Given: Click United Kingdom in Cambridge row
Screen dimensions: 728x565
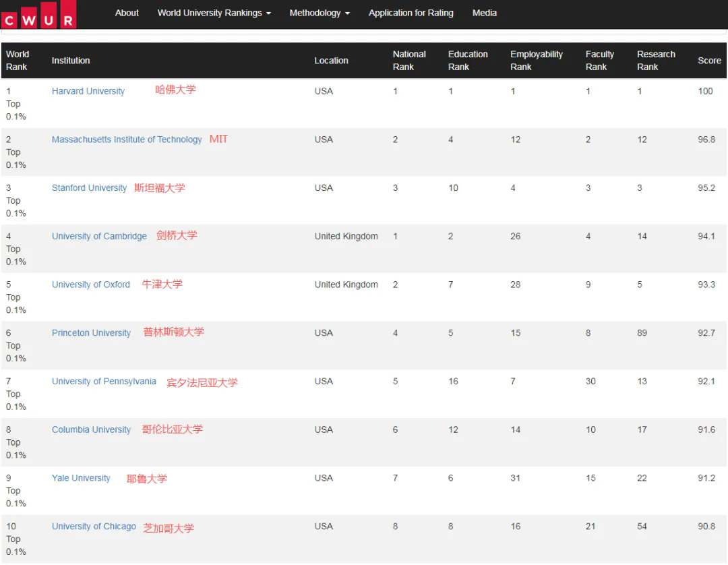Looking at the screenshot, I should [346, 236].
